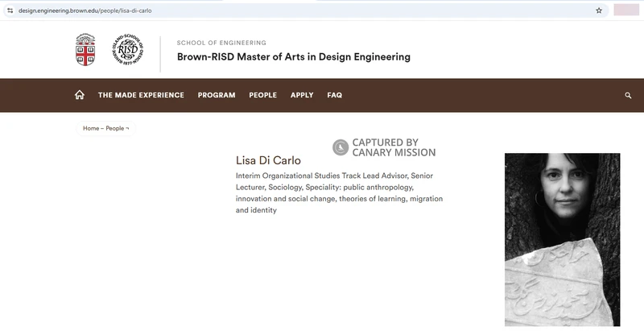Click the Home breadcrumb link
644x331 pixels.
click(x=91, y=128)
